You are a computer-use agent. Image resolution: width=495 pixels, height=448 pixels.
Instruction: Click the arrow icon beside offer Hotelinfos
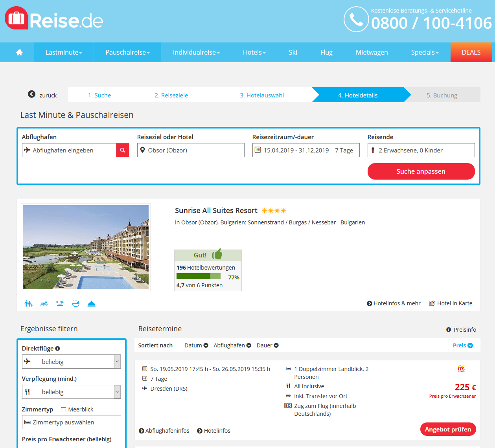point(200,431)
